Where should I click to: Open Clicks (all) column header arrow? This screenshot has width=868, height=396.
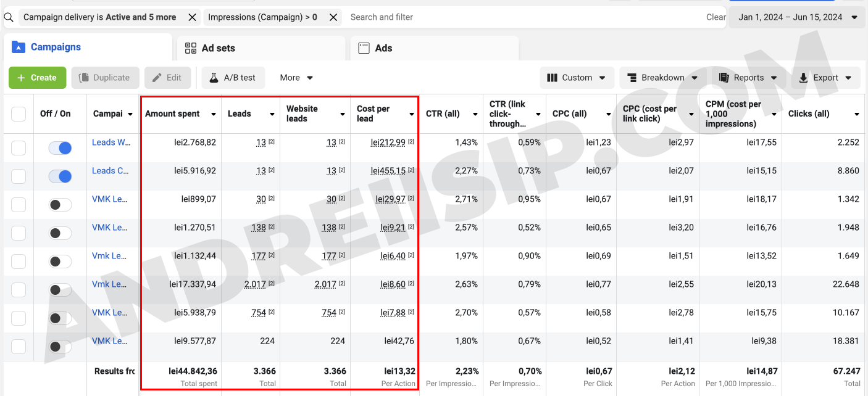[857, 114]
